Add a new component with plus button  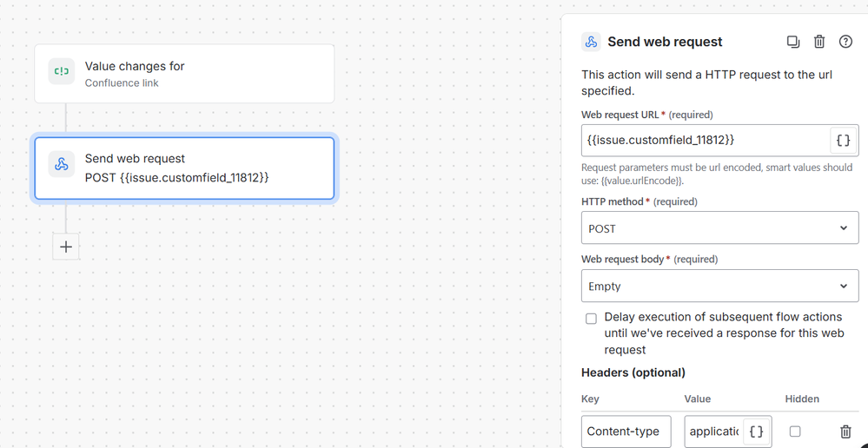[x=66, y=247]
